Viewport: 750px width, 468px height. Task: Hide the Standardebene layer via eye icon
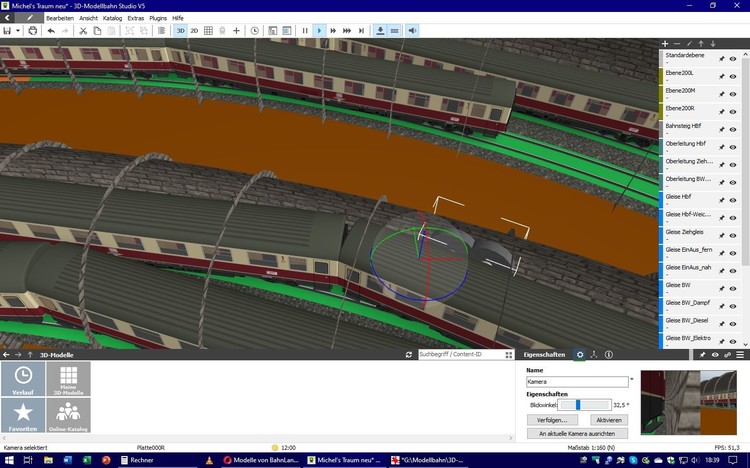click(x=733, y=59)
